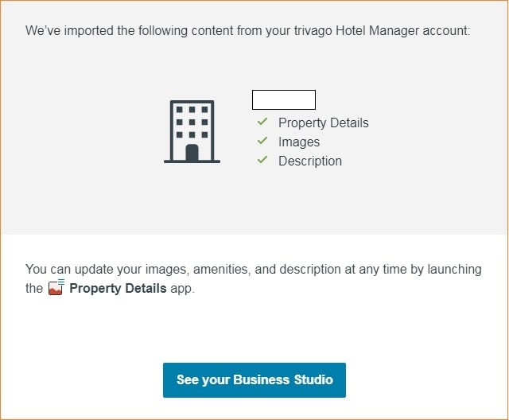Click the hotel building icon

pos(192,131)
